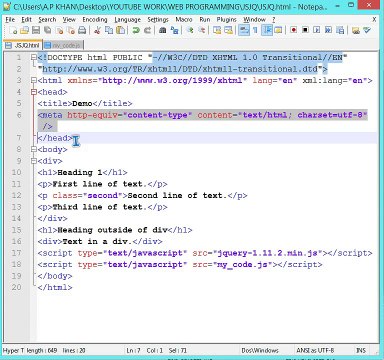Open the File menu
The image size is (384, 360).
(x=10, y=20)
